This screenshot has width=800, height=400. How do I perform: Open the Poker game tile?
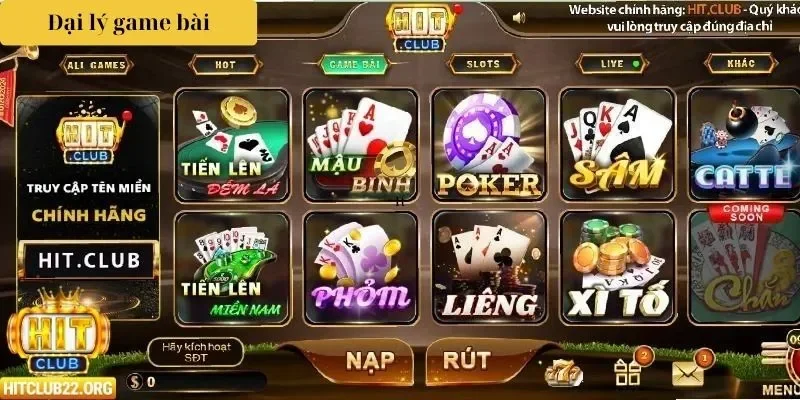coord(489,145)
